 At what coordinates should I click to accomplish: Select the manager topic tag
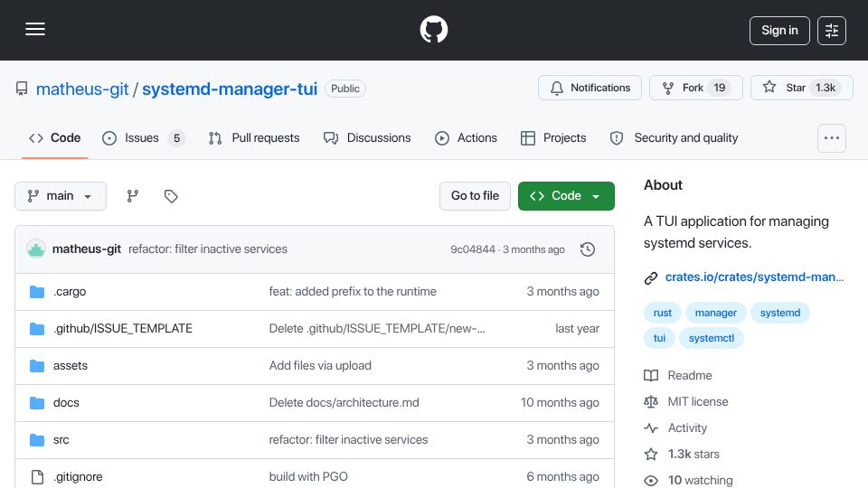(716, 313)
